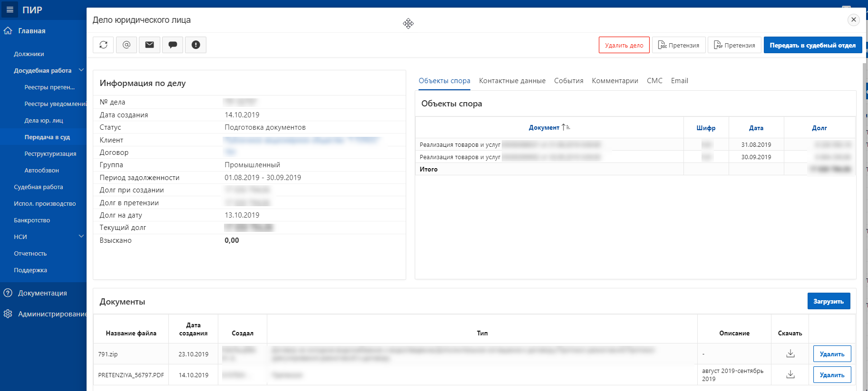This screenshot has width=868, height=391.
Task: Click the refresh icon in the case toolbar
Action: (103, 45)
